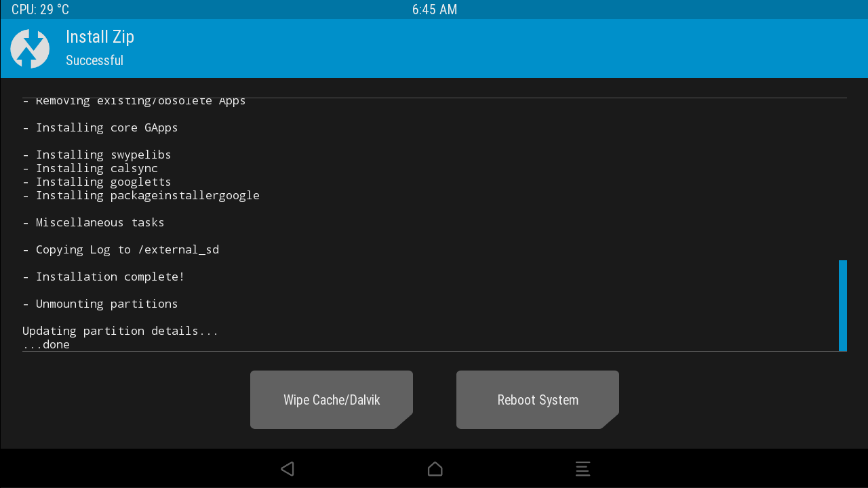This screenshot has height=488, width=868.
Task: Click the 6:45 AM clock
Action: tap(435, 9)
